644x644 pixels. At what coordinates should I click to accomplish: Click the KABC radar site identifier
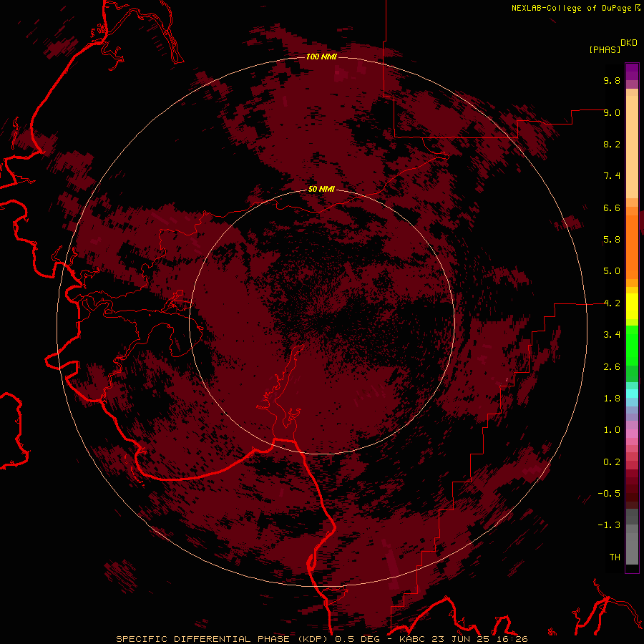tap(413, 639)
